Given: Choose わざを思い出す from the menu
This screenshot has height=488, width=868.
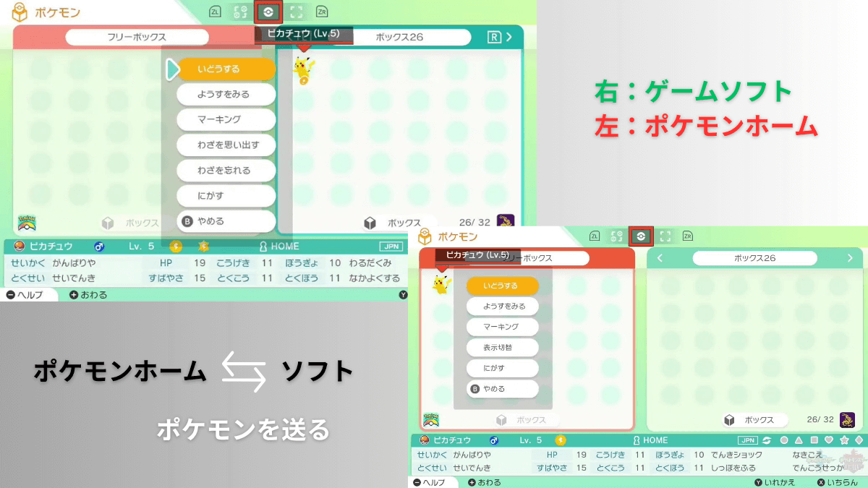Looking at the screenshot, I should pos(226,145).
